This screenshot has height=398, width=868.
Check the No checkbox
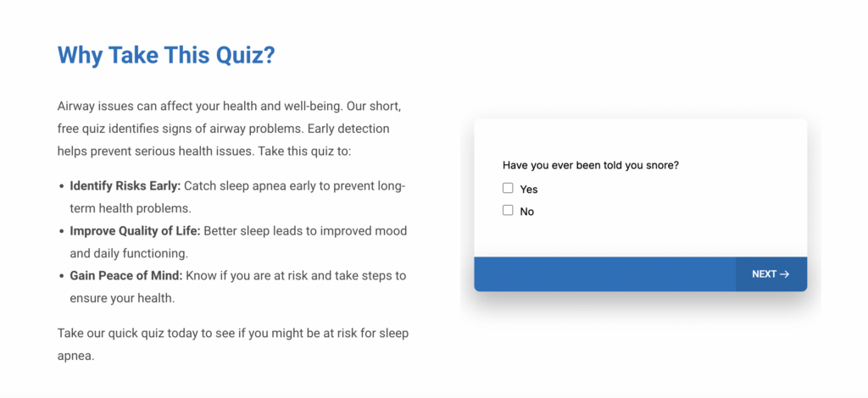point(508,211)
